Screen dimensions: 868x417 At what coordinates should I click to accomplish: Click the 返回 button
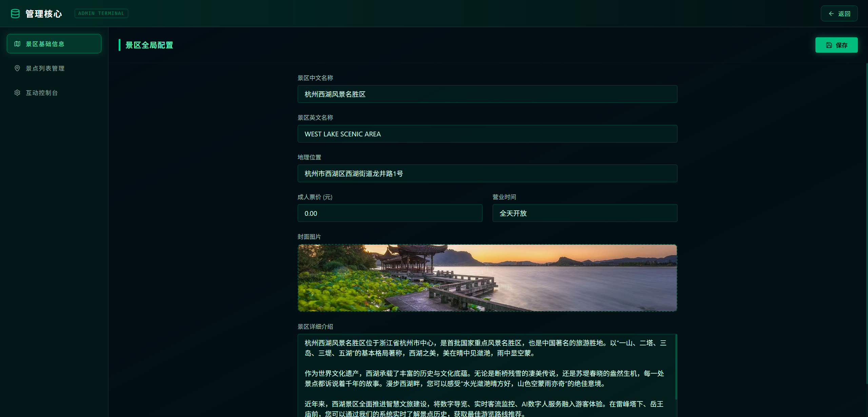point(839,14)
